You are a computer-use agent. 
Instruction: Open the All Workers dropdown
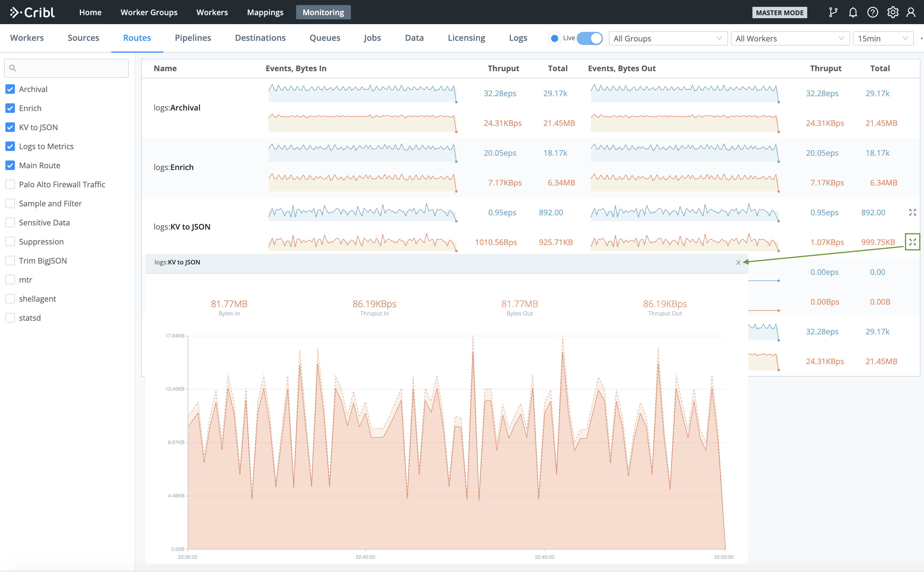point(790,38)
